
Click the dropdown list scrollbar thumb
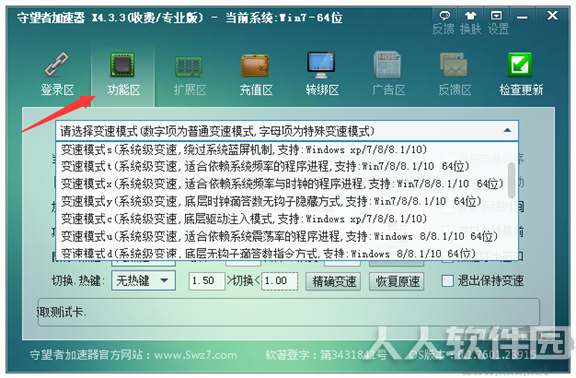click(511, 181)
